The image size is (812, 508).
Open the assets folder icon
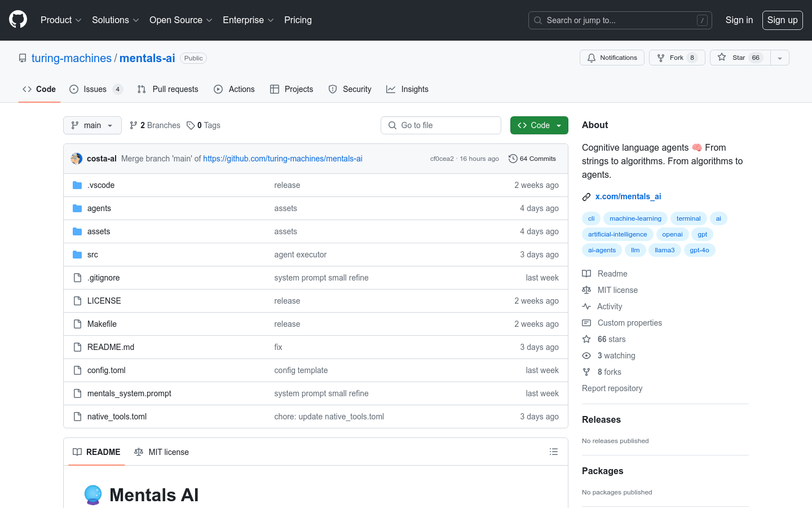click(77, 231)
